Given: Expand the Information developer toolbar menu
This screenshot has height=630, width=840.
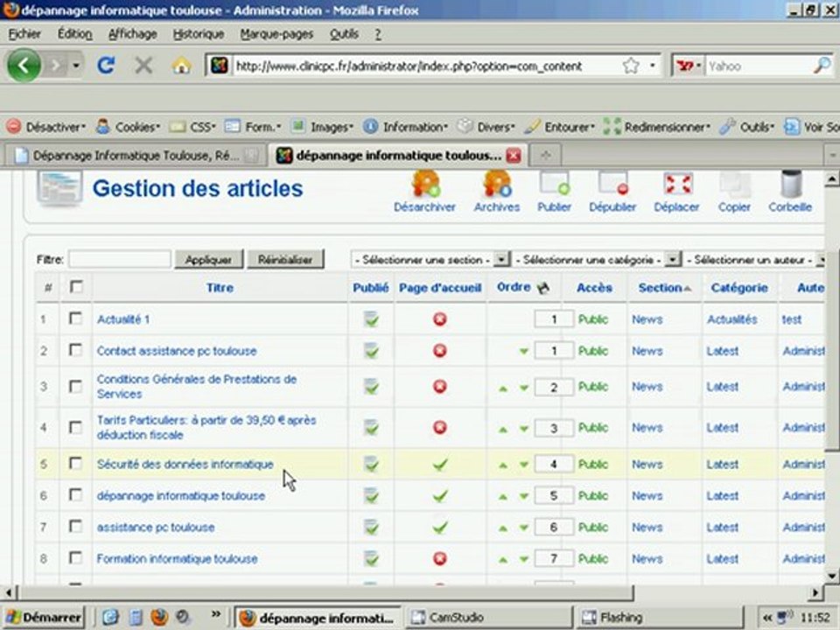Looking at the screenshot, I should click(405, 127).
